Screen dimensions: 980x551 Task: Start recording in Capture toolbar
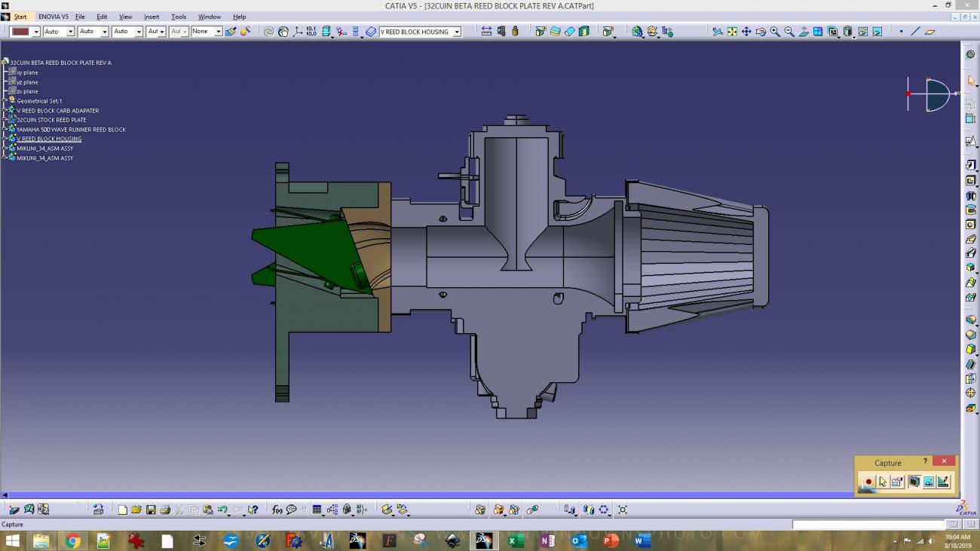[868, 482]
